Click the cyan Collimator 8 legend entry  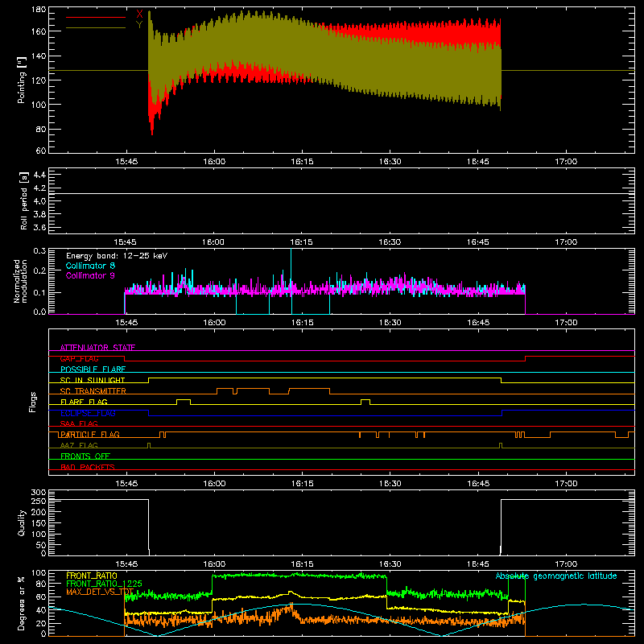click(90, 266)
